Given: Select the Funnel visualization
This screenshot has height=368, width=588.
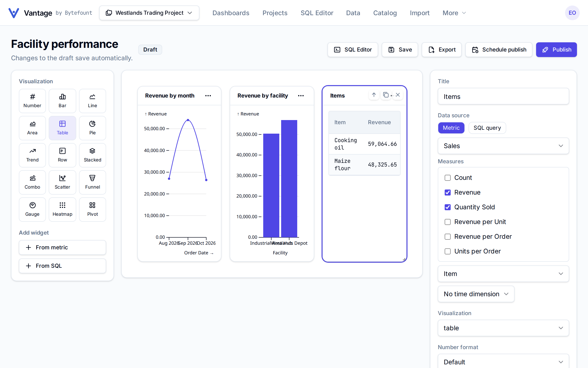Looking at the screenshot, I should coord(92,182).
